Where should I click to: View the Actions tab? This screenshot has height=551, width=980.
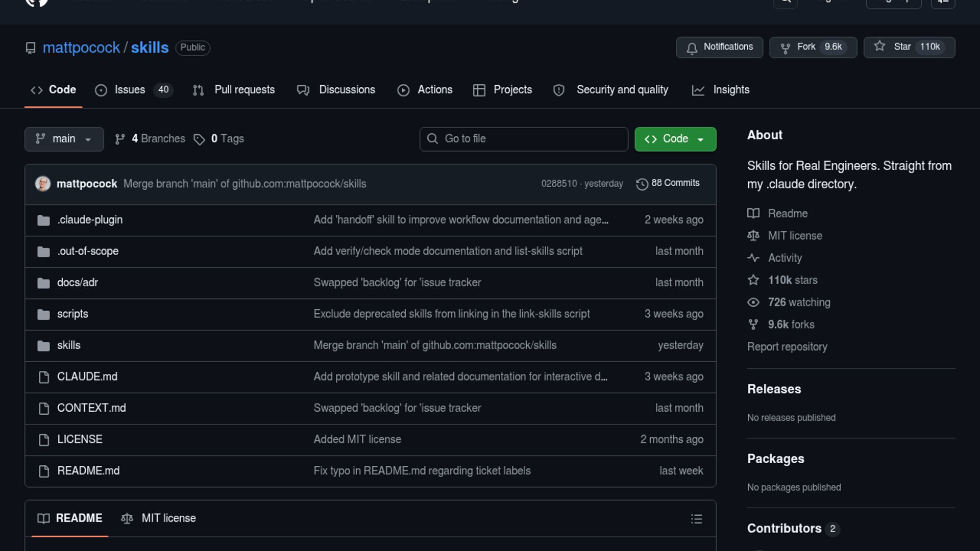pyautogui.click(x=425, y=90)
